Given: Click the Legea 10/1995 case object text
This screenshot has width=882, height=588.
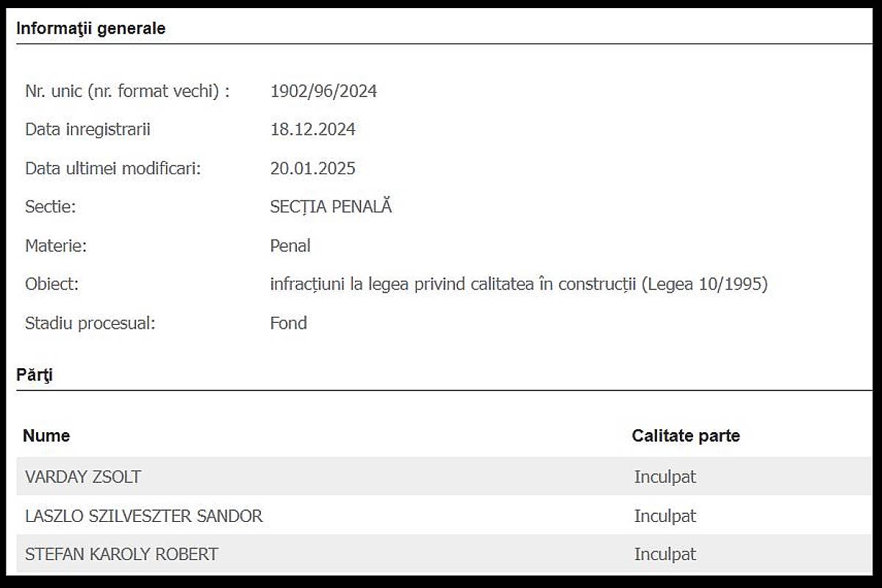Looking at the screenshot, I should coord(518,284).
